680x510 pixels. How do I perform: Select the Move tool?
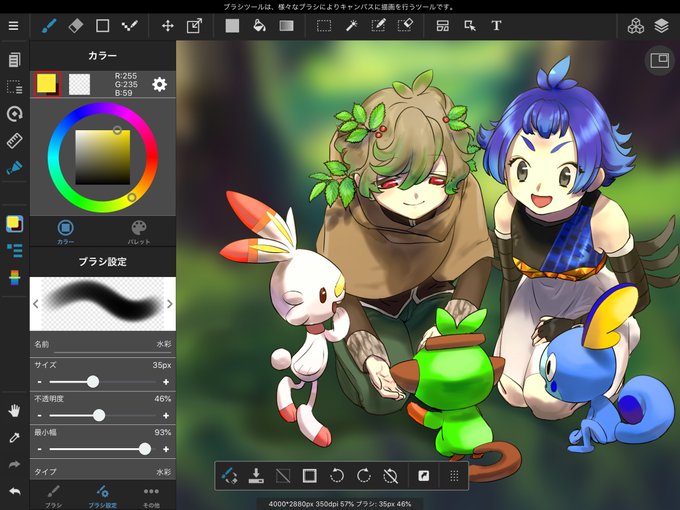pyautogui.click(x=168, y=26)
